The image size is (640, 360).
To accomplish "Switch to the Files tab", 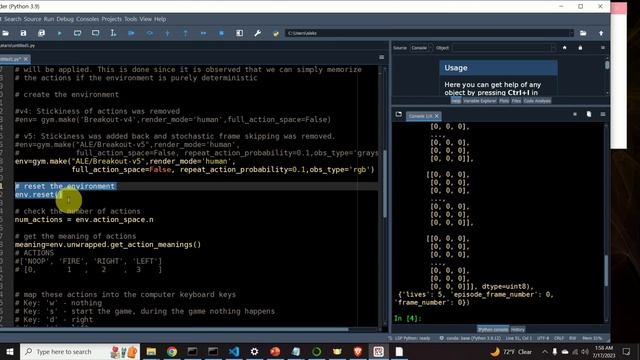I will [x=516, y=101].
